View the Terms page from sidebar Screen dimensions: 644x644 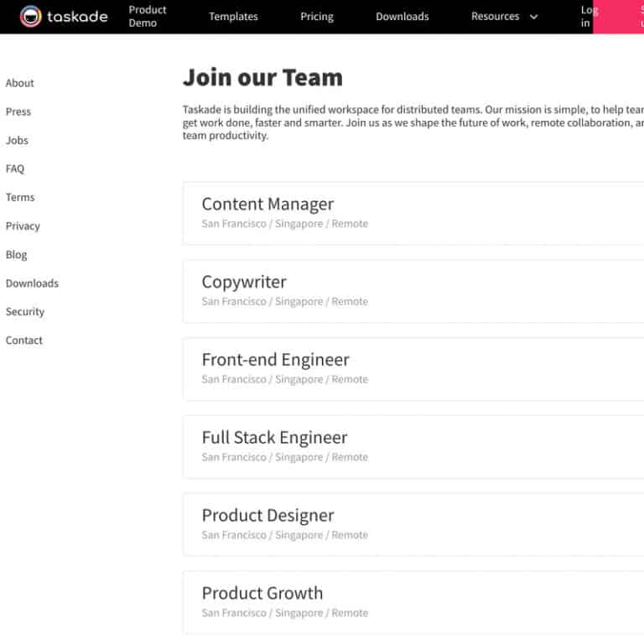pos(20,197)
